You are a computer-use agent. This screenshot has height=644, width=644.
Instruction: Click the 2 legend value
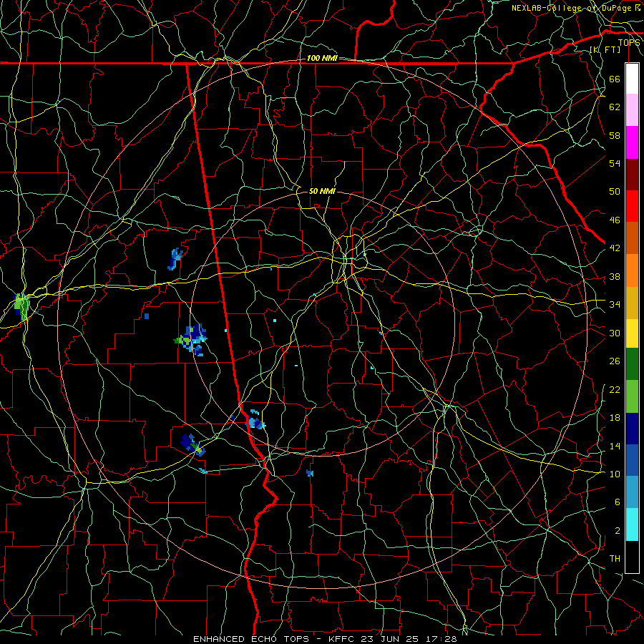[617, 530]
